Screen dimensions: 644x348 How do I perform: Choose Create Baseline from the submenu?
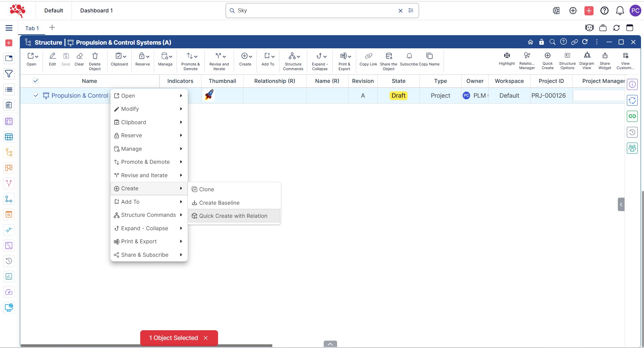pyautogui.click(x=219, y=203)
